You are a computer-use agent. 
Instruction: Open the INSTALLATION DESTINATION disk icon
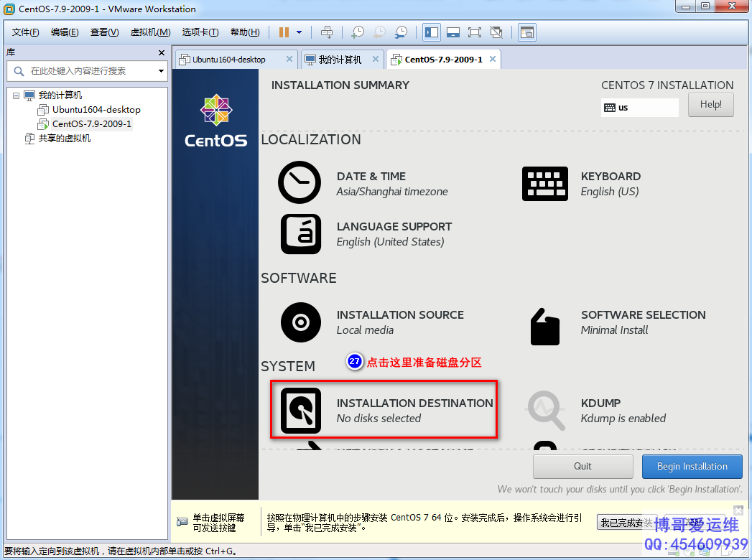click(301, 411)
